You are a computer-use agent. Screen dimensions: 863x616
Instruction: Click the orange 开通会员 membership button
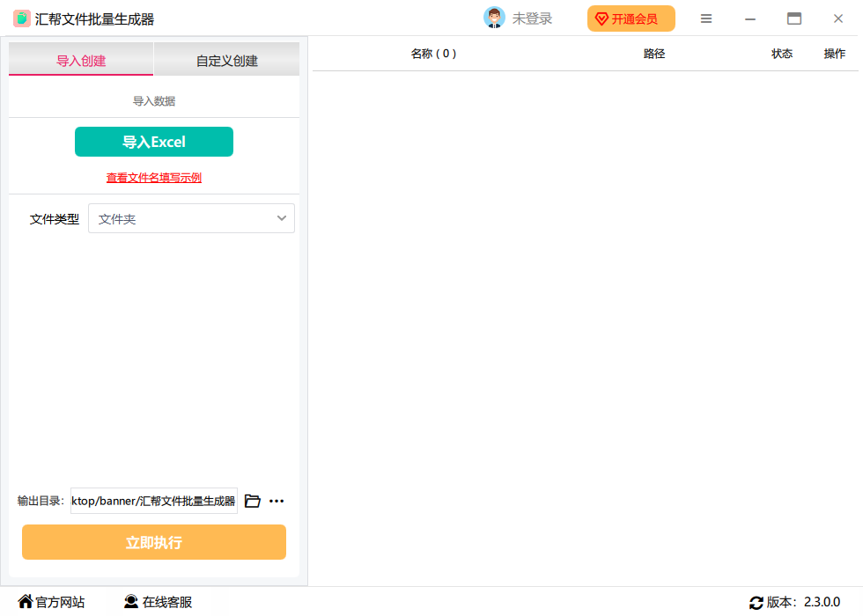pyautogui.click(x=631, y=18)
